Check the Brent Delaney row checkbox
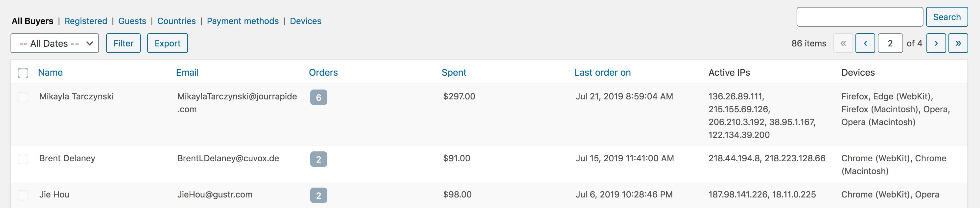Viewport: 980px width, 208px height. tap(23, 159)
